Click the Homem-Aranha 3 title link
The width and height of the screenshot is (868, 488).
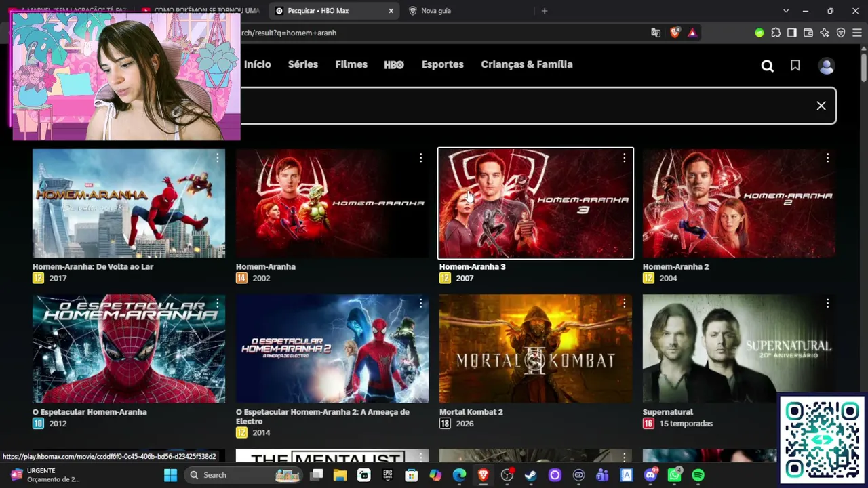(x=473, y=267)
